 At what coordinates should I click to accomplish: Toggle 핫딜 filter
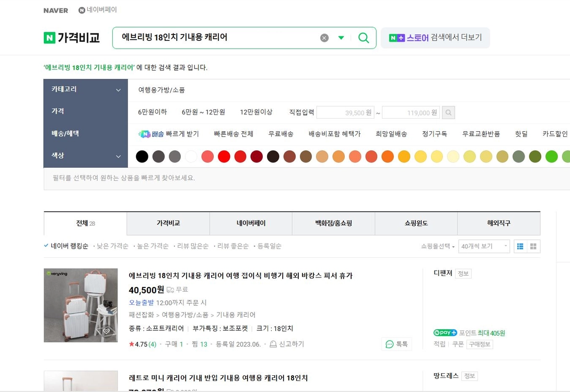coord(521,134)
